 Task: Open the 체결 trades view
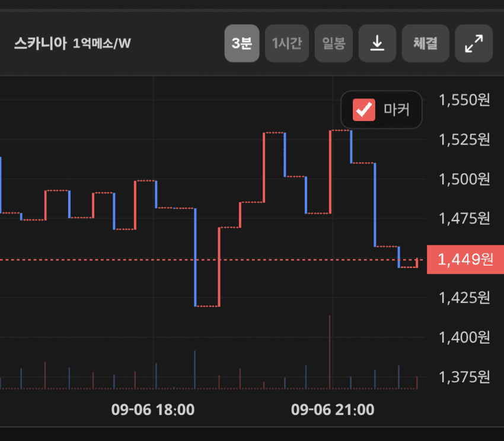[425, 43]
